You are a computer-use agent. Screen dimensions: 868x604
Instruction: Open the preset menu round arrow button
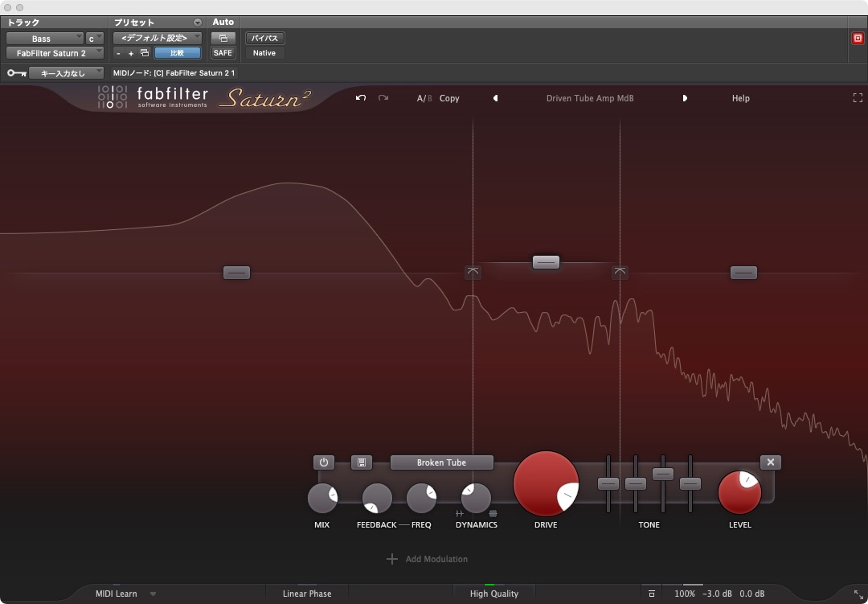(x=198, y=23)
